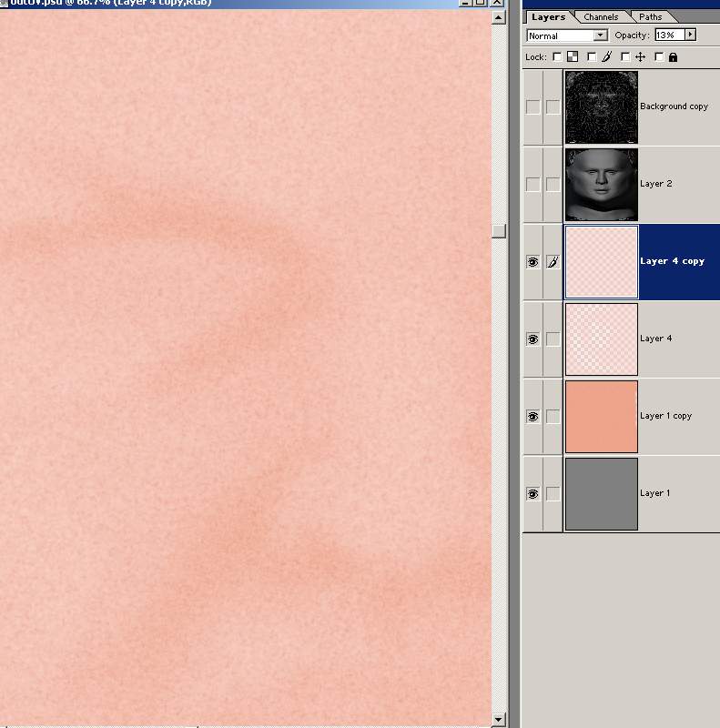Click the Layer 1 copy salmon thumbnail
This screenshot has width=720, height=728.
601,417
